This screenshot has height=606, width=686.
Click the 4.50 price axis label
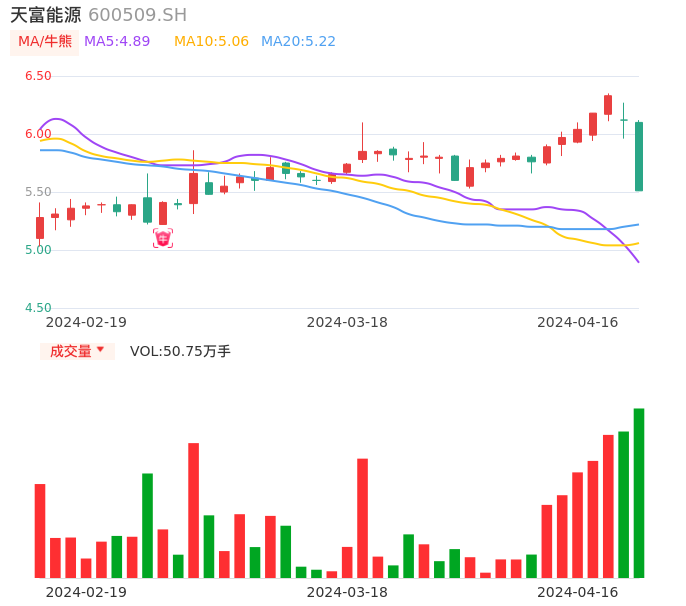(38, 308)
